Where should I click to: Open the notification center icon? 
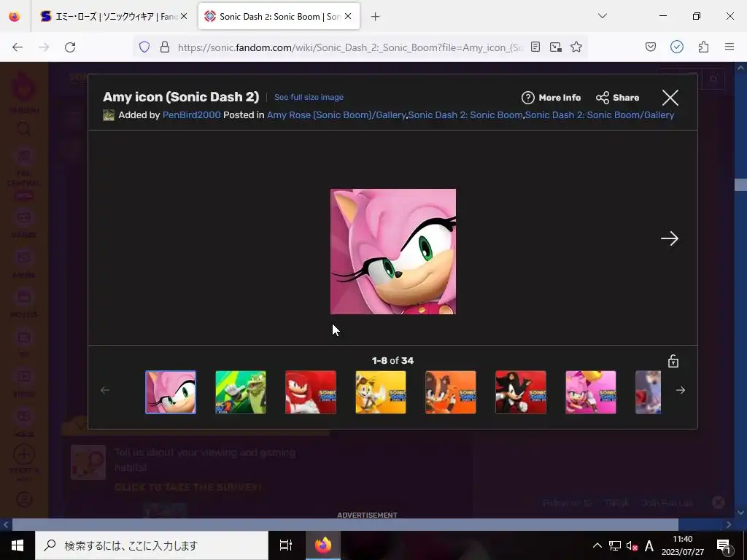click(x=724, y=545)
